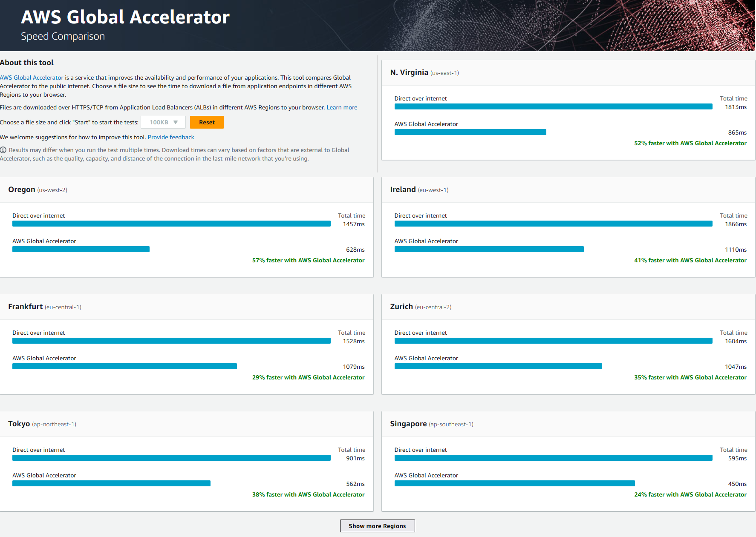756x537 pixels.
Task: Click the info icon beside Results may differ
Action: (x=3, y=150)
